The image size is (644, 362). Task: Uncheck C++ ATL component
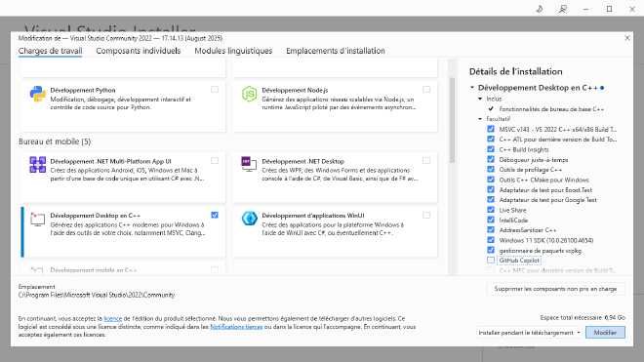tap(491, 140)
